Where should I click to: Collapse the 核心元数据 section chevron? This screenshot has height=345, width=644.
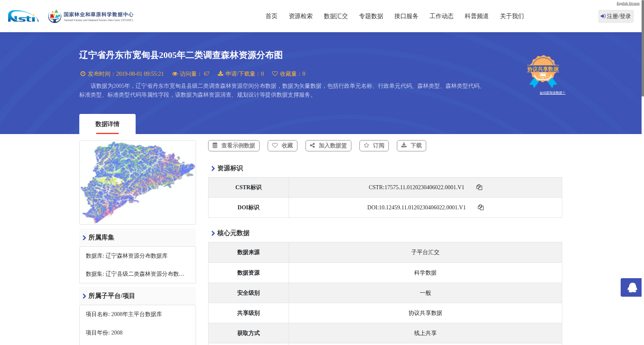pos(213,233)
